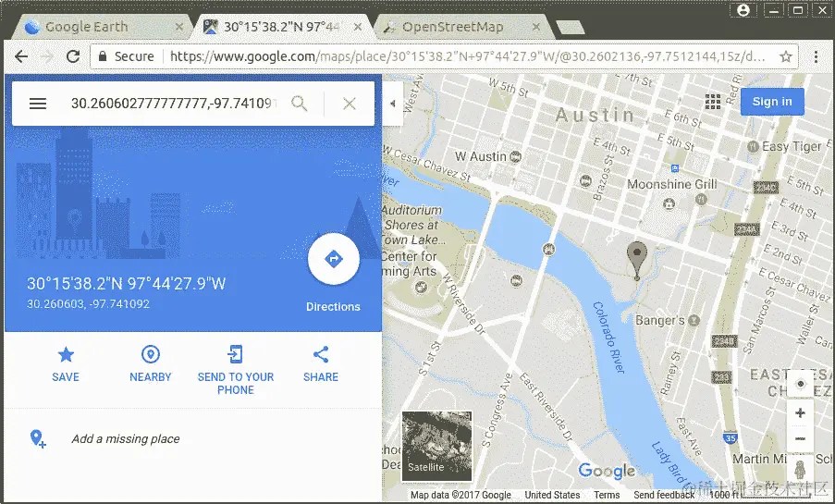
Task: Clear the search with the X icon
Action: 350,104
